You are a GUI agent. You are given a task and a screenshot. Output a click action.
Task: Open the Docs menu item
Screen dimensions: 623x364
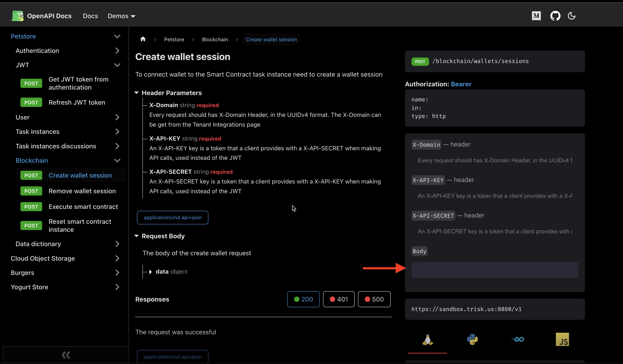pos(90,16)
